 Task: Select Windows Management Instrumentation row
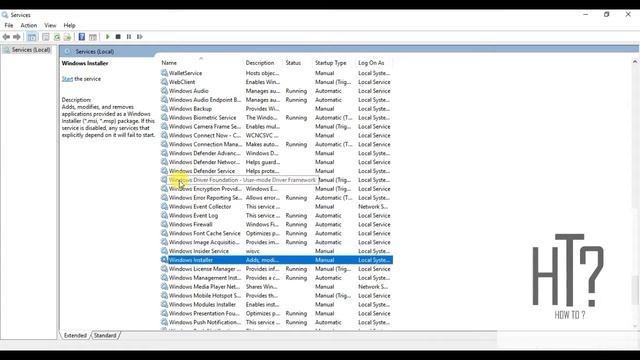(276, 278)
